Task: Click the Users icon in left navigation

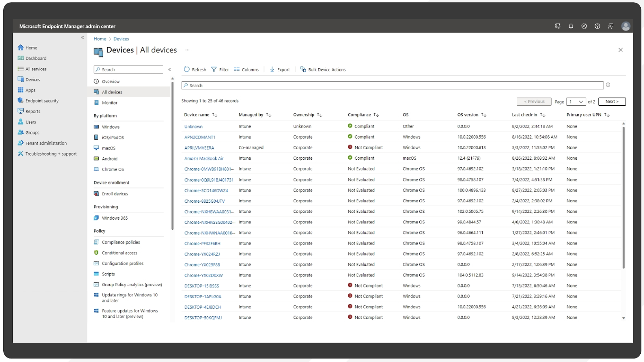Action: coord(21,122)
